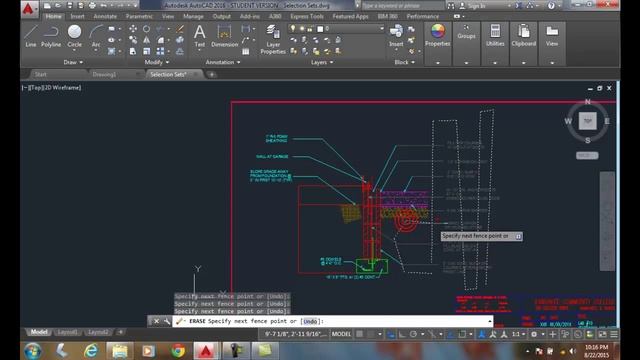This screenshot has width=640, height=360.
Task: Open the AutoCAD application menu
Action: [x=29, y=8]
